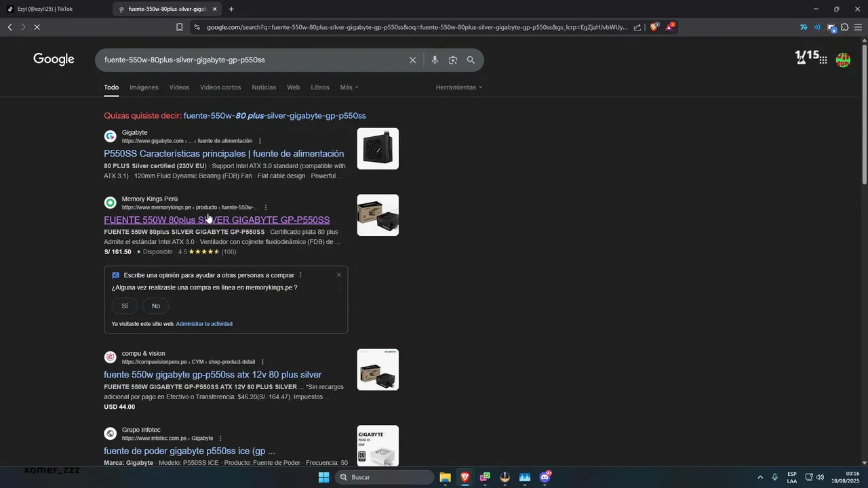
Task: Open more options for Grupo Infotec result
Action: click(x=220, y=439)
